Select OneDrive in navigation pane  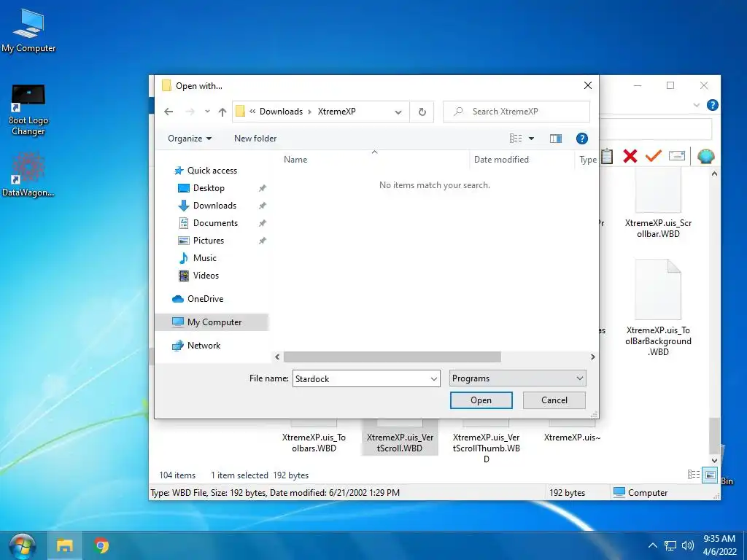pos(205,298)
